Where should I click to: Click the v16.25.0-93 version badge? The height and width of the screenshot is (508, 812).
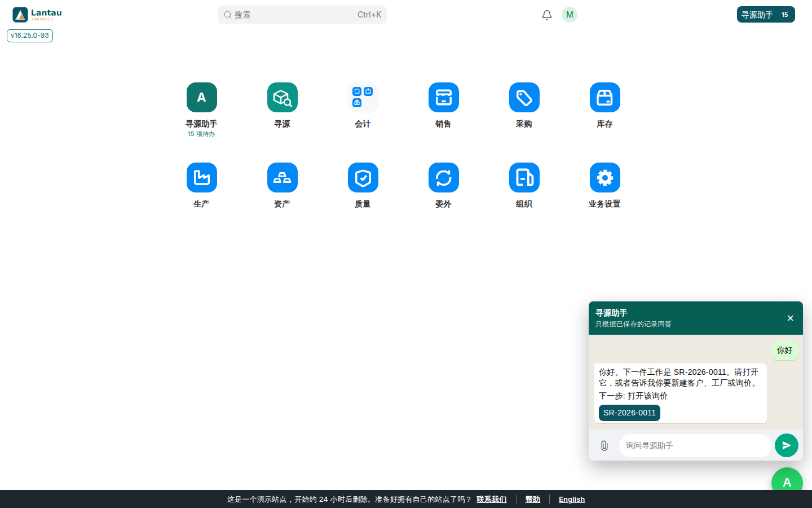[30, 36]
